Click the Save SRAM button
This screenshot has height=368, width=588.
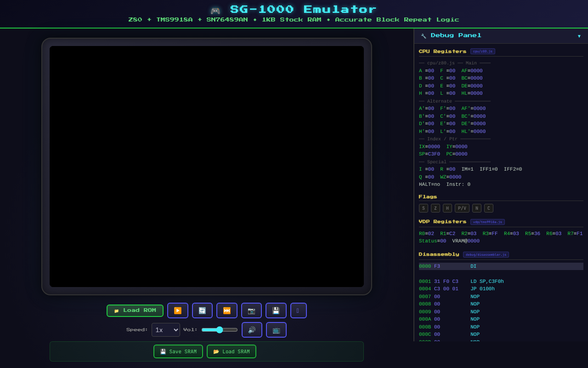click(178, 351)
